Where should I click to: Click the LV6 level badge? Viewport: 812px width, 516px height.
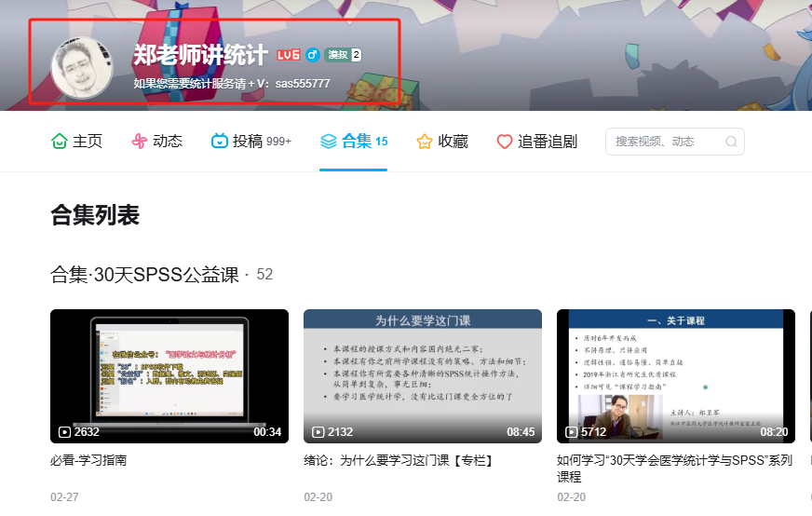289,55
